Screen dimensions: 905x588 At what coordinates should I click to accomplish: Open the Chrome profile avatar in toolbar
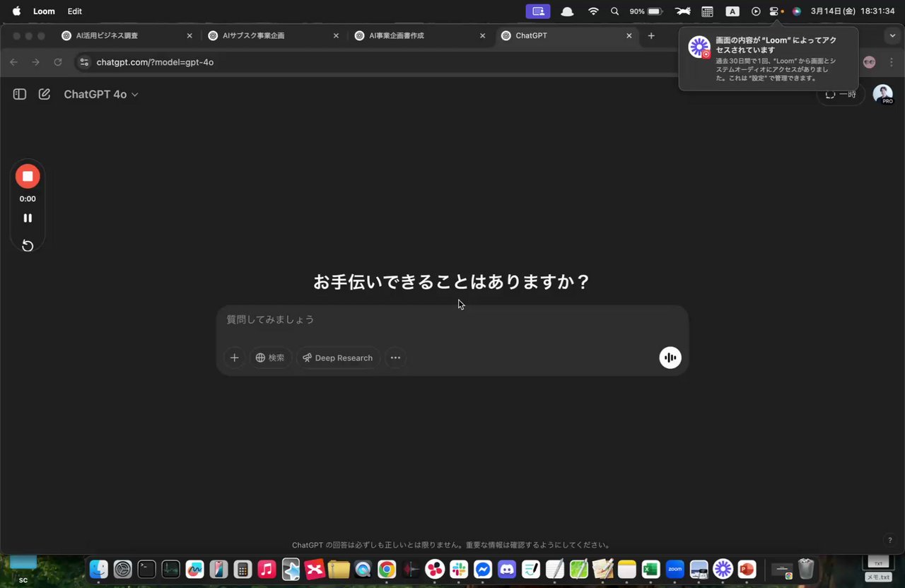pyautogui.click(x=870, y=62)
